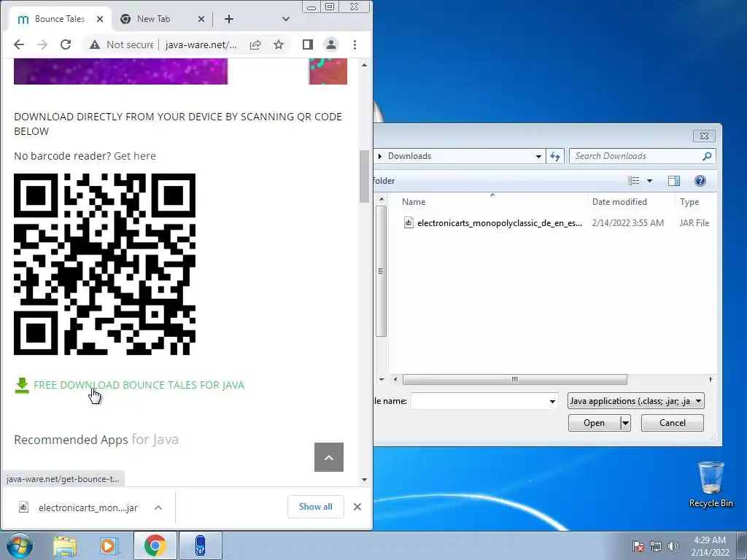This screenshot has width=747, height=560.
Task: Reload the Bounce Tales page
Action: (x=66, y=44)
